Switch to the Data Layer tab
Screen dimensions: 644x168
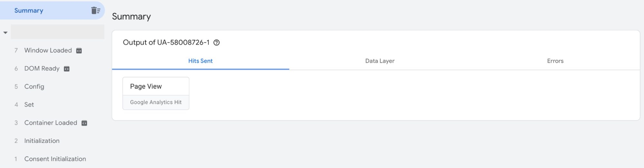(x=380, y=61)
